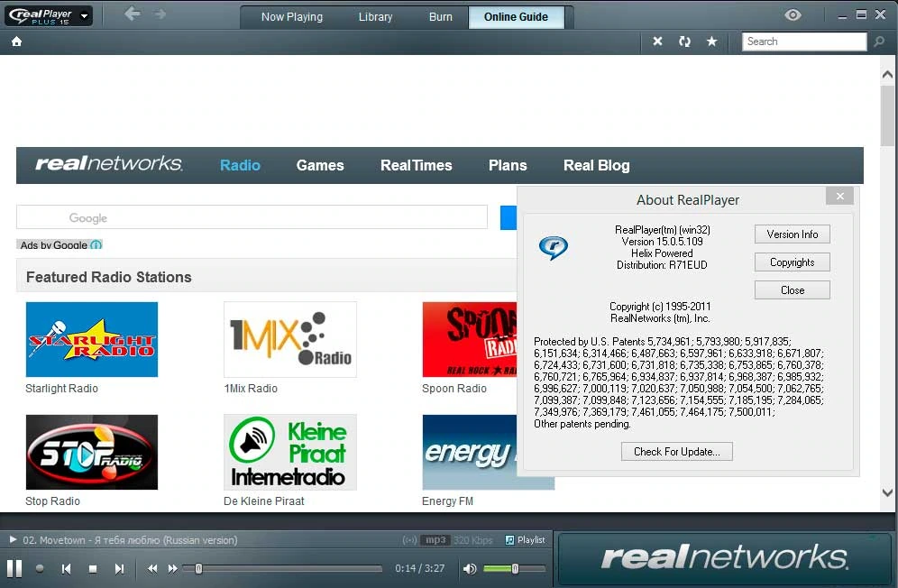Mute audio with the speaker icon

[470, 568]
